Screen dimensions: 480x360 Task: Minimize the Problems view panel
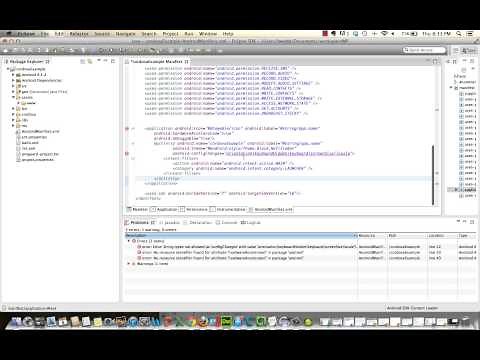(465, 222)
